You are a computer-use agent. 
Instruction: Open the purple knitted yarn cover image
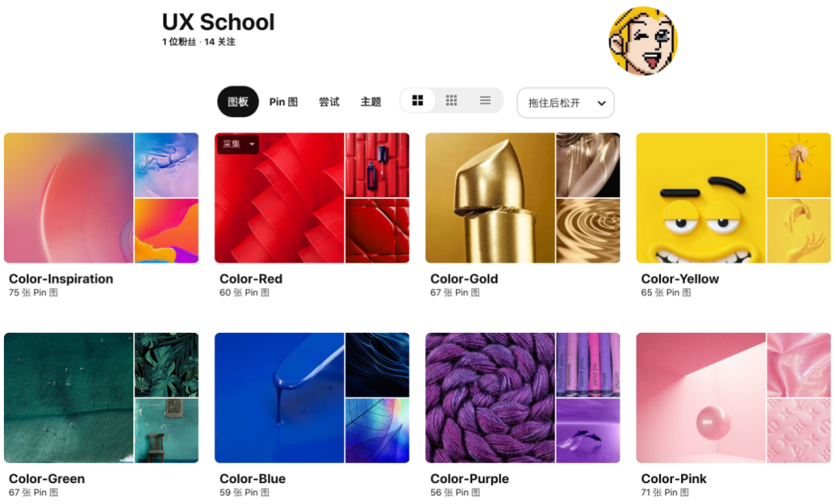[490, 398]
